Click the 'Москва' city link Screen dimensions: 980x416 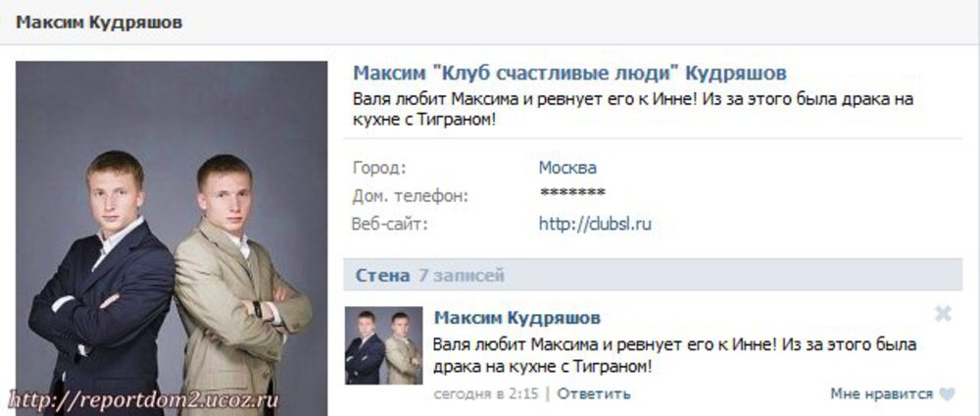click(x=567, y=168)
